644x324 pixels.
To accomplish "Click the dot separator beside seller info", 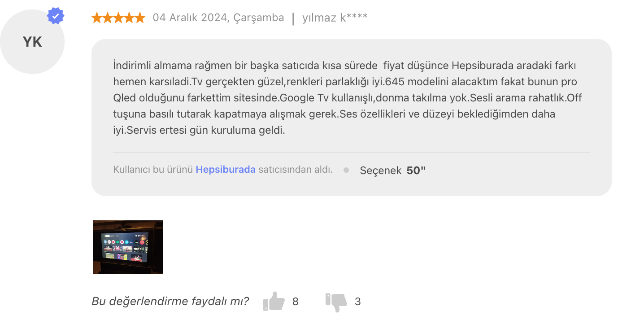I will pos(346,170).
